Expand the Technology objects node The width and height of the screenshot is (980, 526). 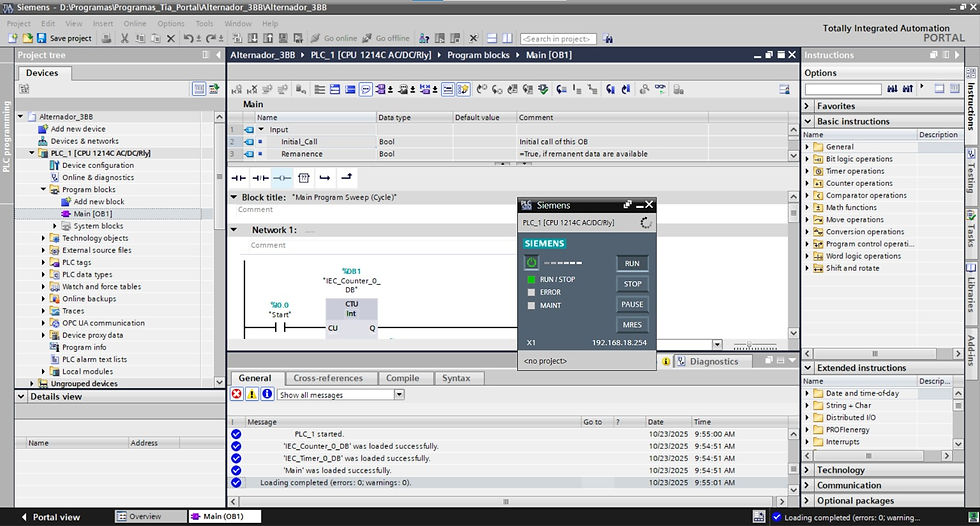pos(43,238)
